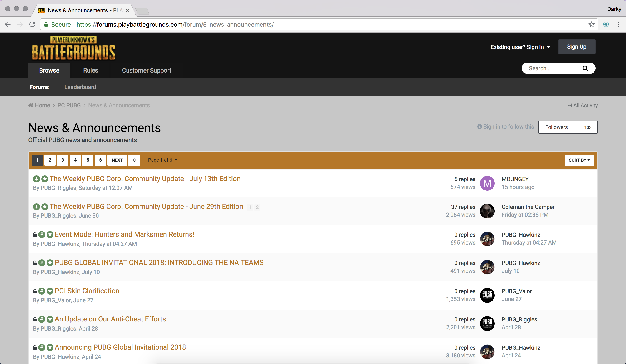Open a new browser tab
The width and height of the screenshot is (626, 364).
tap(142, 11)
